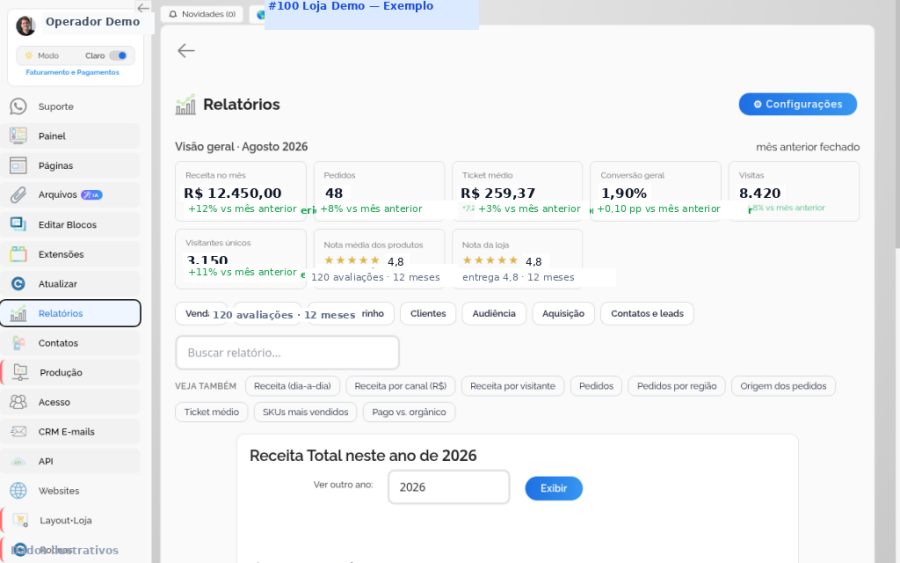
Task: Open Páginas menu item
Action: (x=70, y=165)
